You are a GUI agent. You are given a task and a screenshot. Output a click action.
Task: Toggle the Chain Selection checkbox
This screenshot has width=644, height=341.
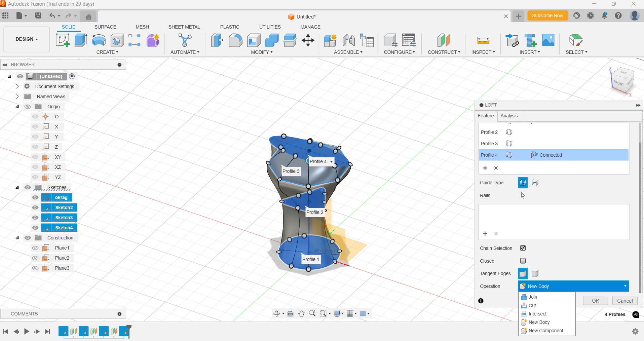[x=523, y=248]
